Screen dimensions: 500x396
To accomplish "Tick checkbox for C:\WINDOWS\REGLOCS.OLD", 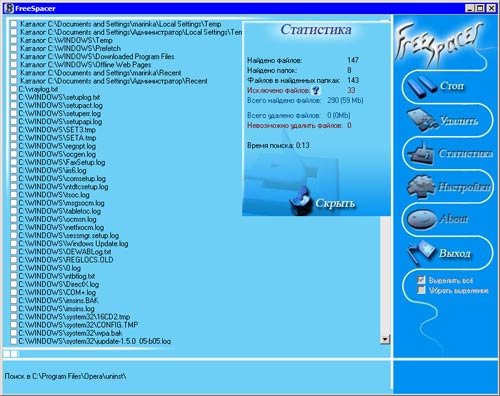I will pyautogui.click(x=14, y=260).
